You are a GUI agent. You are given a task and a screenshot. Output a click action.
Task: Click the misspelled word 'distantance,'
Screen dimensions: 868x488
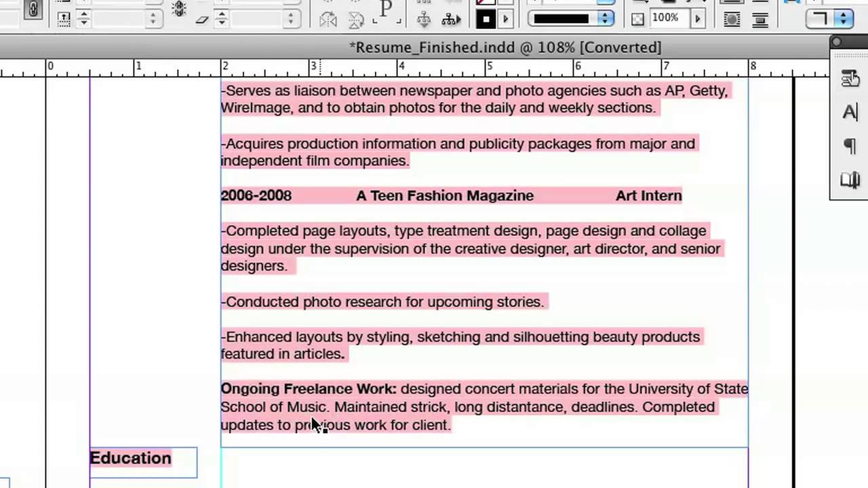click(526, 407)
